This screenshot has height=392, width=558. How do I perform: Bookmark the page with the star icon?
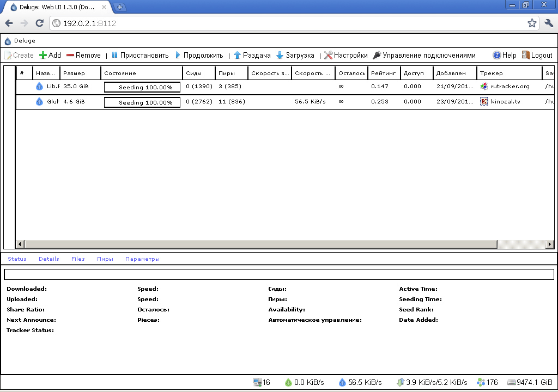point(532,23)
